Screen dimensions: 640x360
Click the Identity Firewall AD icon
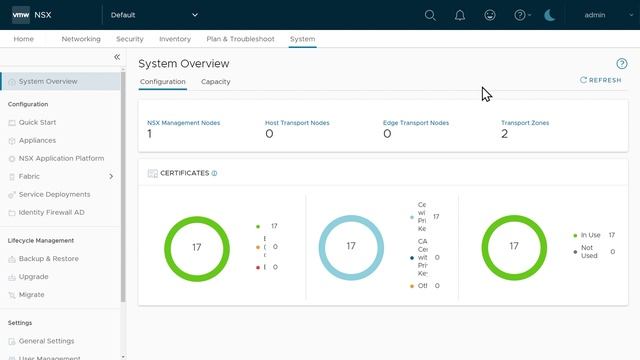pos(12,213)
